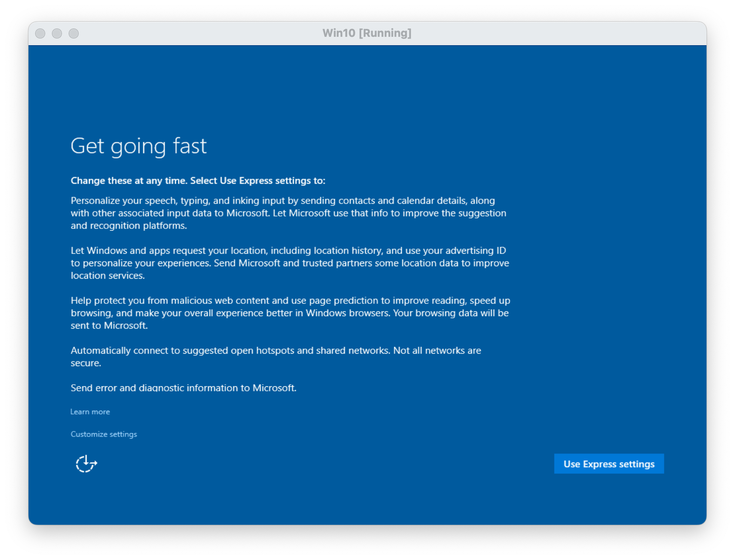
Task: Click the Get going fast heading
Action: tap(139, 146)
